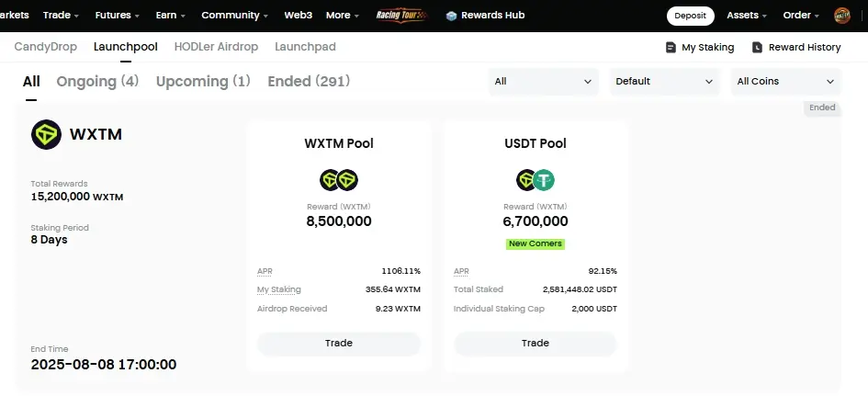Switch to the Ended (291) tab

pos(309,82)
